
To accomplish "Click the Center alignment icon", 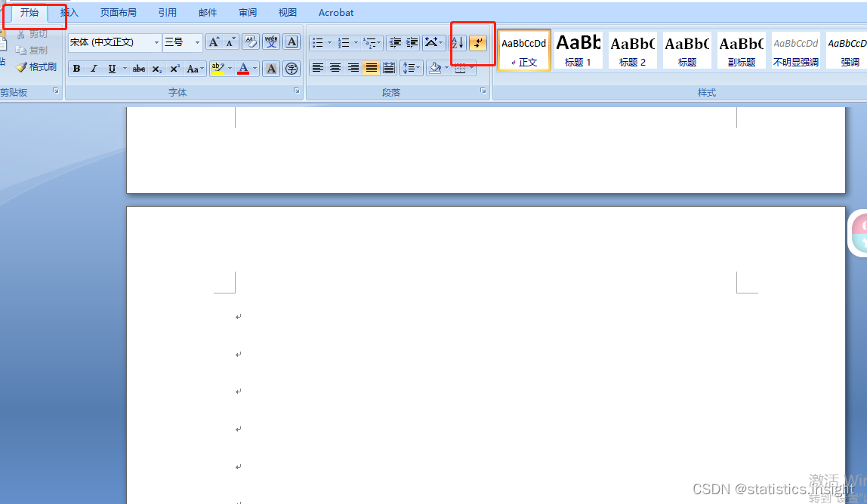I will pos(335,68).
